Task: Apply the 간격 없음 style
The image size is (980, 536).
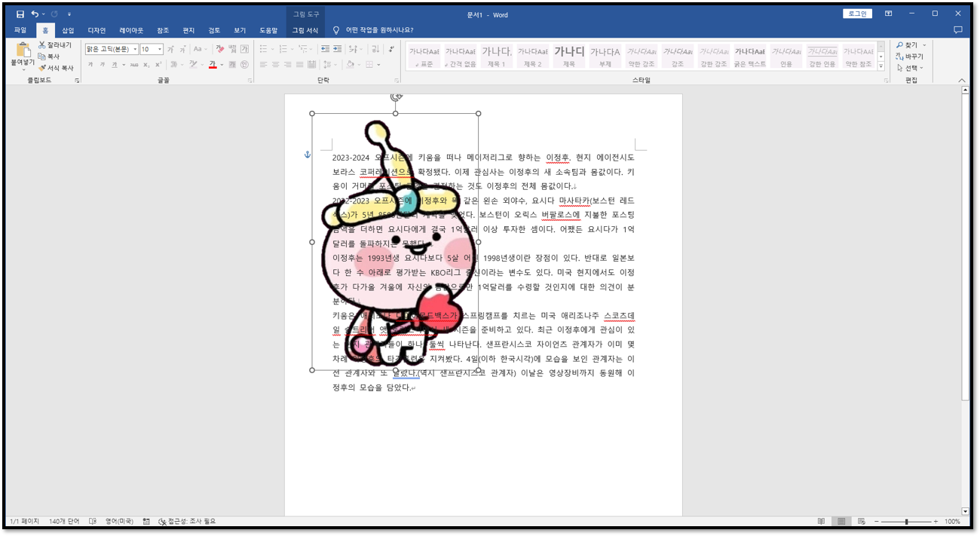Action: pos(460,56)
